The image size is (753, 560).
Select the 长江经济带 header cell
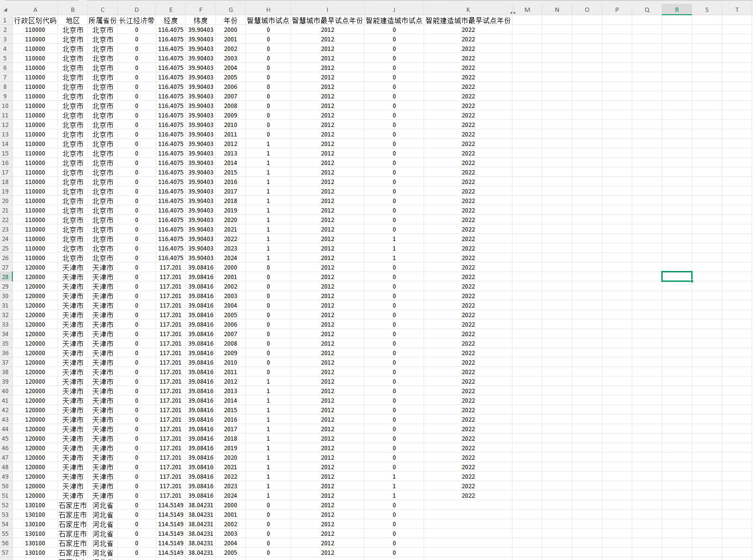136,20
